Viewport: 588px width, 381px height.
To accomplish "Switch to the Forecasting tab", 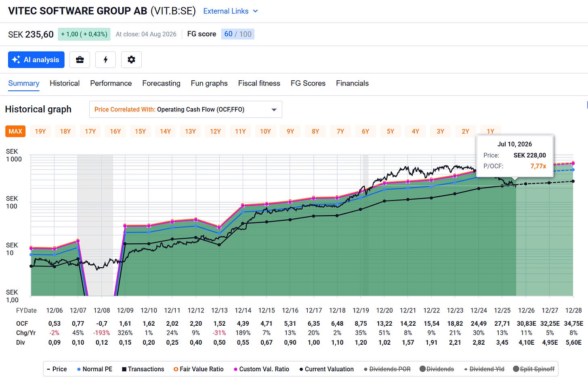I will [161, 83].
